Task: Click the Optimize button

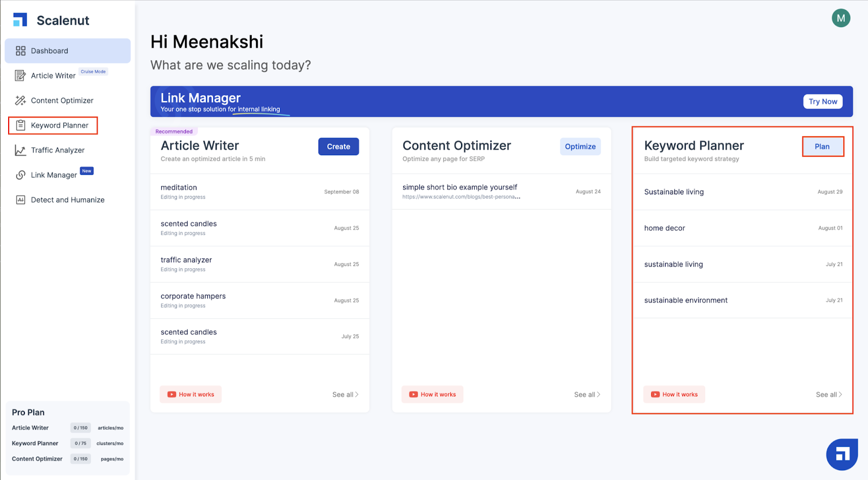Action: [580, 147]
